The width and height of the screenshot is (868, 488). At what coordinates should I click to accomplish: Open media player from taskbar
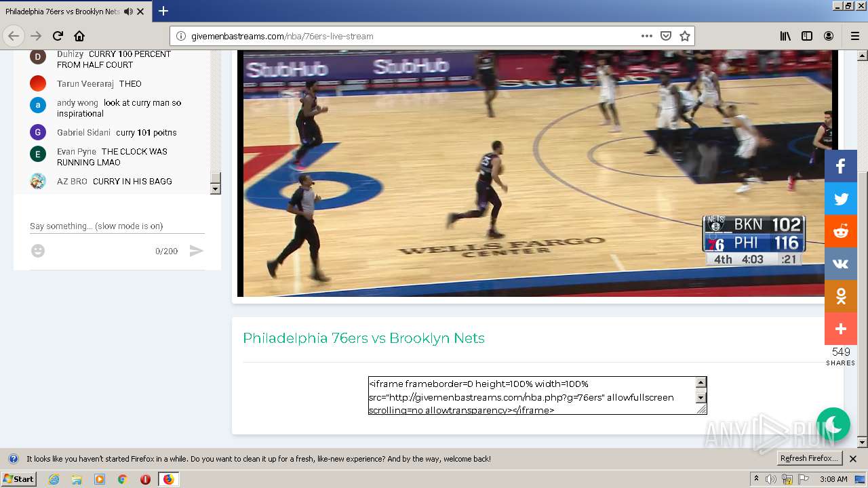coord(100,479)
